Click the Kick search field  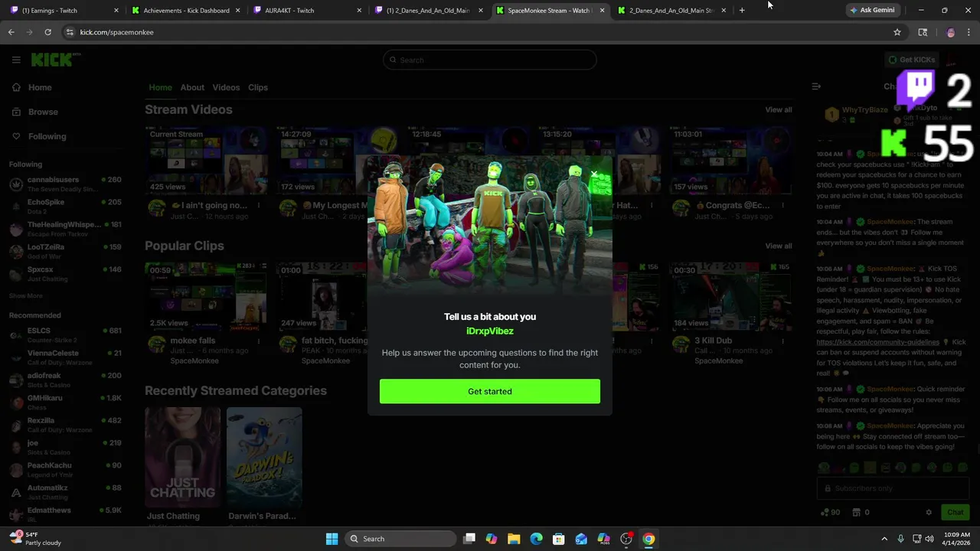click(x=490, y=60)
